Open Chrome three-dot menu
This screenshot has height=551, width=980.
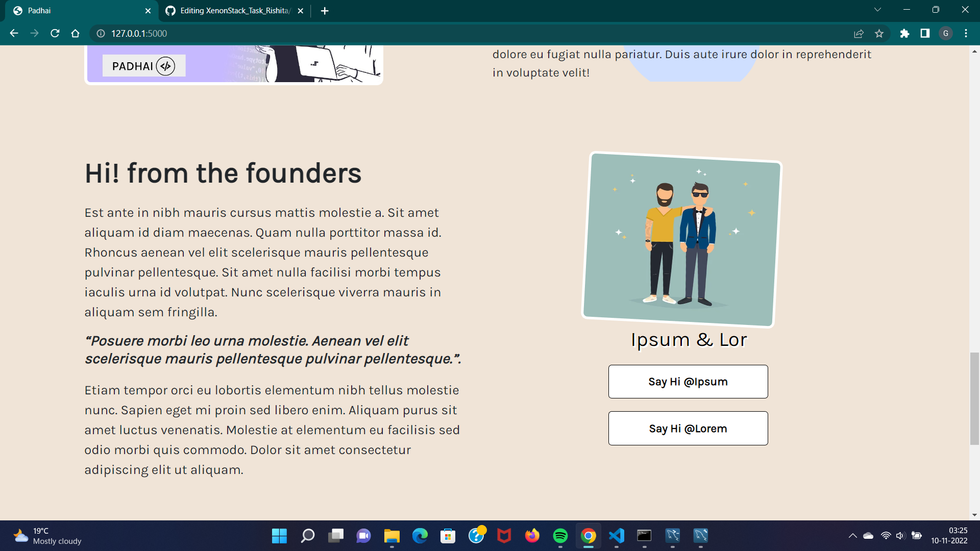pyautogui.click(x=966, y=33)
